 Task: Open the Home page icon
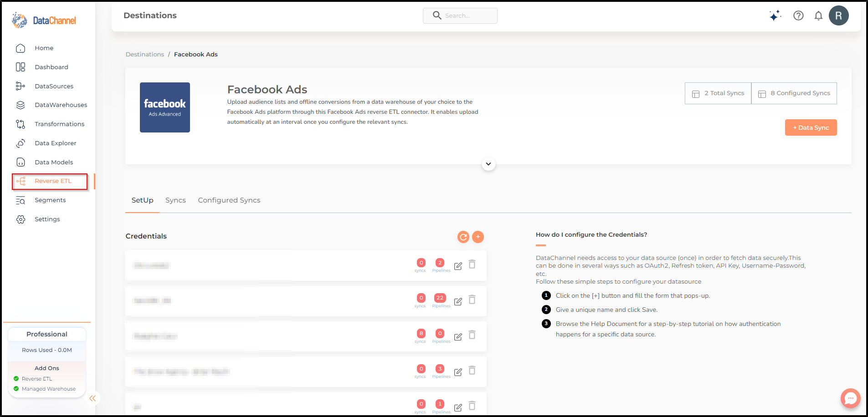tap(21, 48)
